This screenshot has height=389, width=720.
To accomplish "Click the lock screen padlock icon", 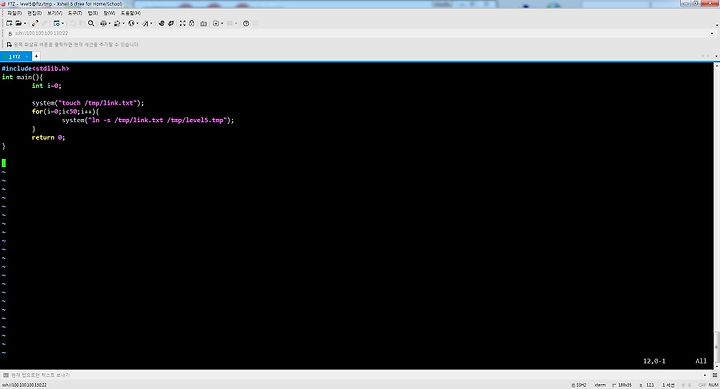I will 191,23.
